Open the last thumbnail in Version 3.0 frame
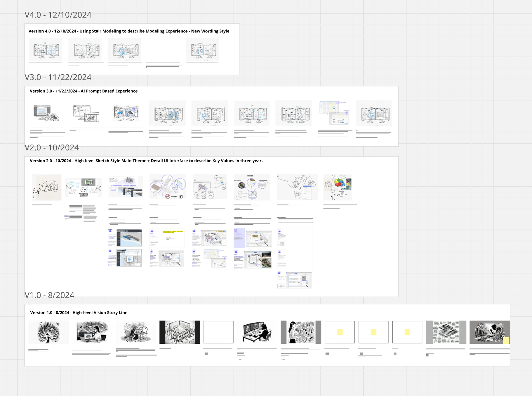532x396 pixels. (x=374, y=113)
